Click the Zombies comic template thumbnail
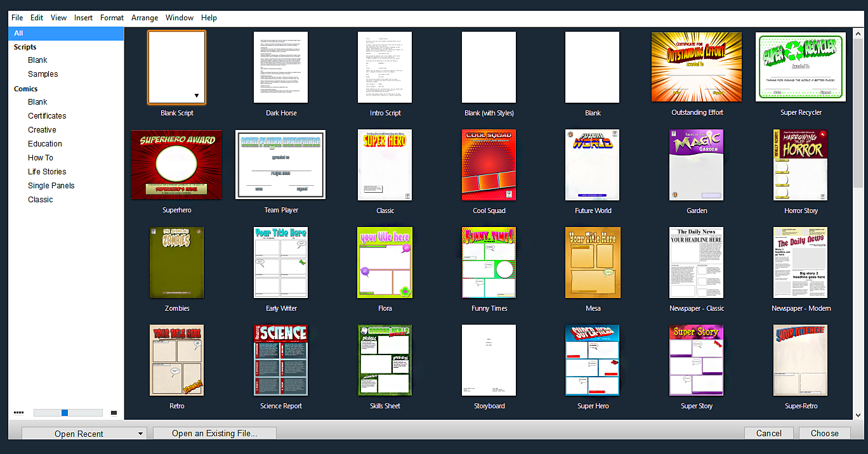The width and height of the screenshot is (868, 454). [176, 263]
